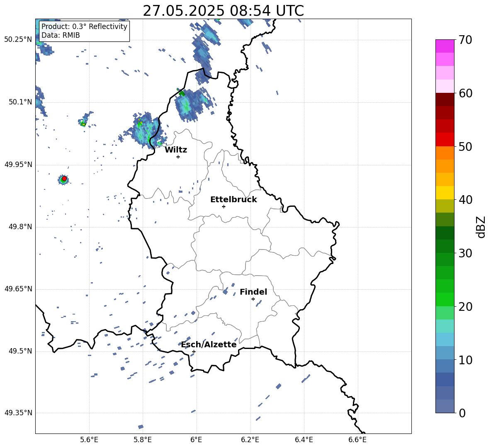
Task: Click the bright red swatch just above 50
Action: [x=445, y=140]
